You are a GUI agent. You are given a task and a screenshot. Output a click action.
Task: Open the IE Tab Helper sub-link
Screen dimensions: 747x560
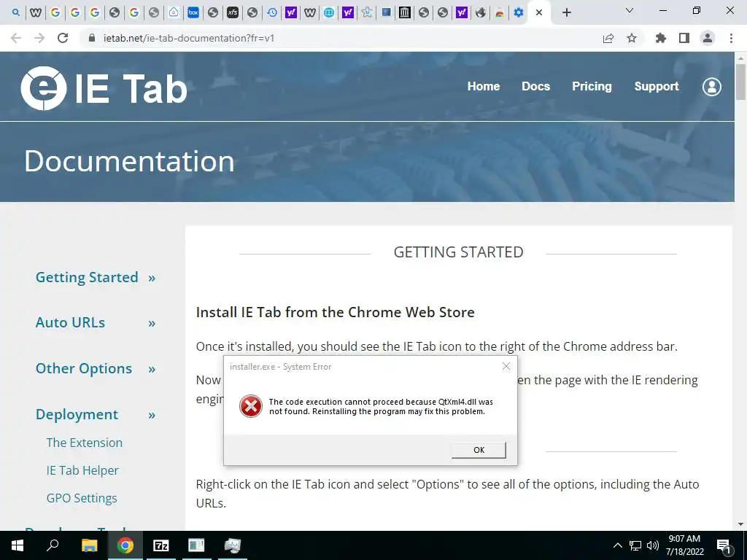point(82,470)
